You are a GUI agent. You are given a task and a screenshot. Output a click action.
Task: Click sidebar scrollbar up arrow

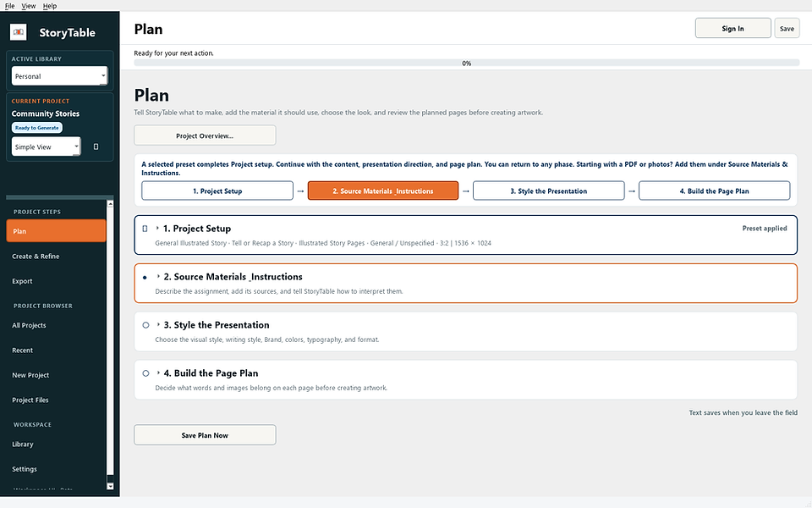[110, 204]
